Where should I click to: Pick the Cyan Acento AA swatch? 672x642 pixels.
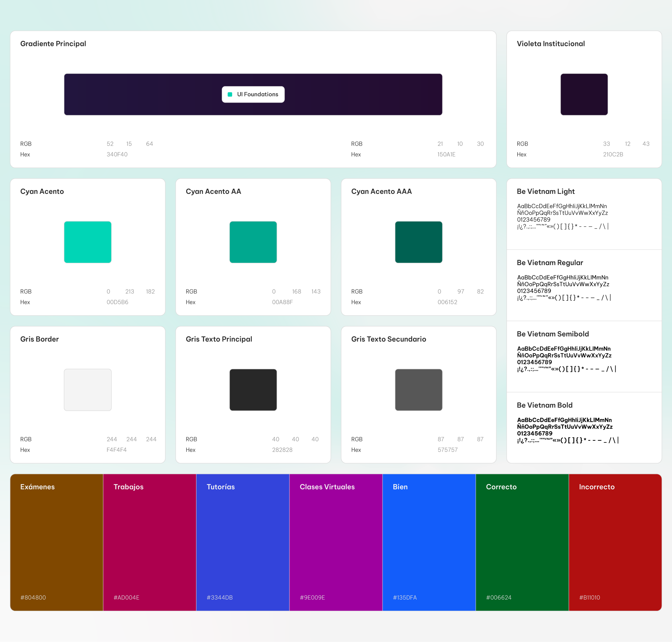[x=253, y=242]
